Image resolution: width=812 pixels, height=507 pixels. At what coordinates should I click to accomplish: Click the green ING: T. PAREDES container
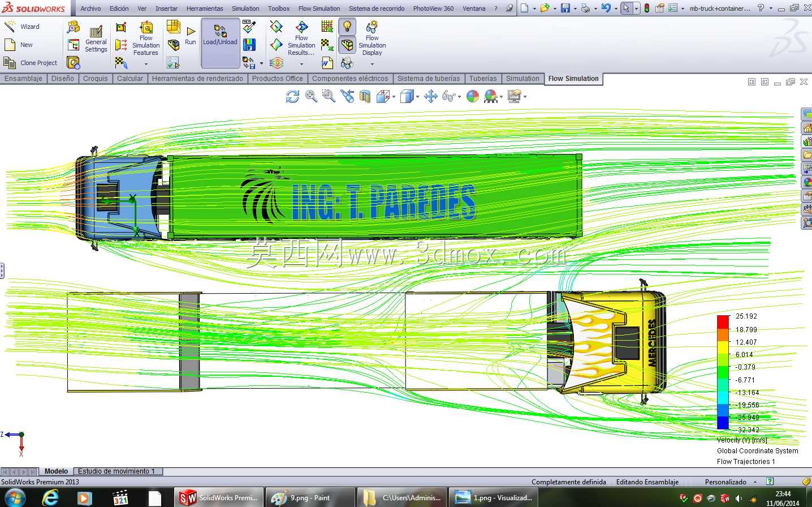click(x=376, y=195)
